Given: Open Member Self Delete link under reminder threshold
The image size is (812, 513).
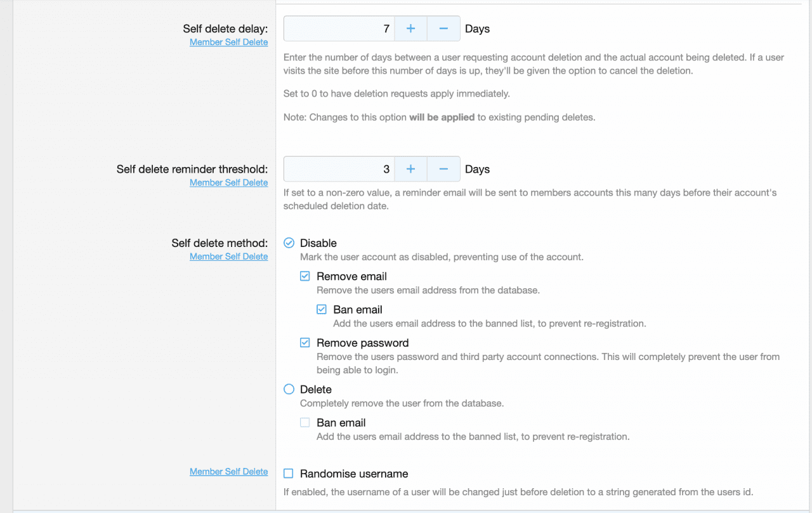Looking at the screenshot, I should [x=228, y=183].
